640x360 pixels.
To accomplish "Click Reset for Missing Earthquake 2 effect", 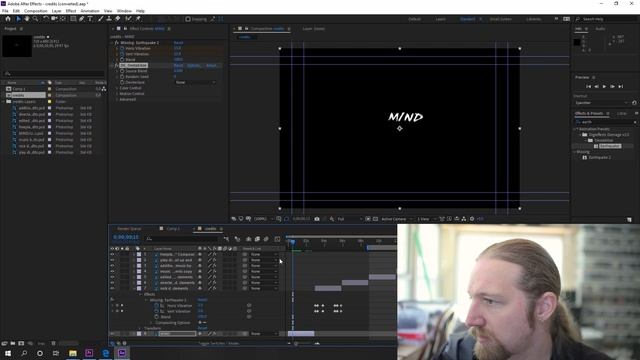I will point(178,42).
